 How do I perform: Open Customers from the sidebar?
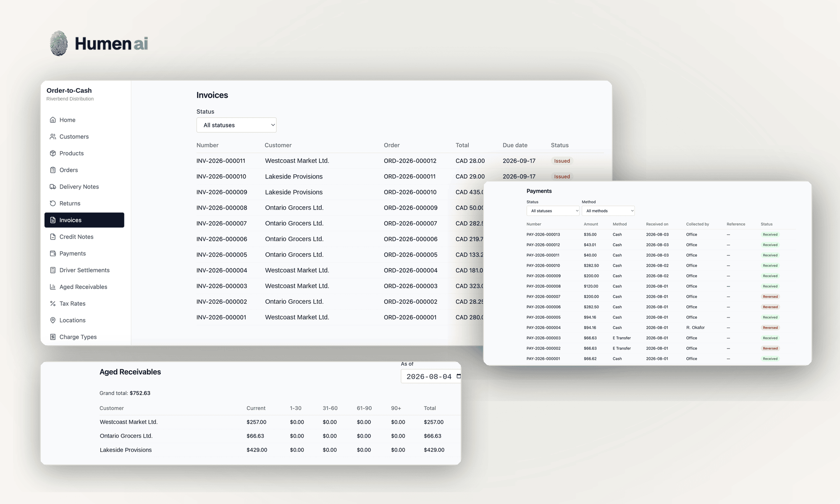tap(84, 136)
